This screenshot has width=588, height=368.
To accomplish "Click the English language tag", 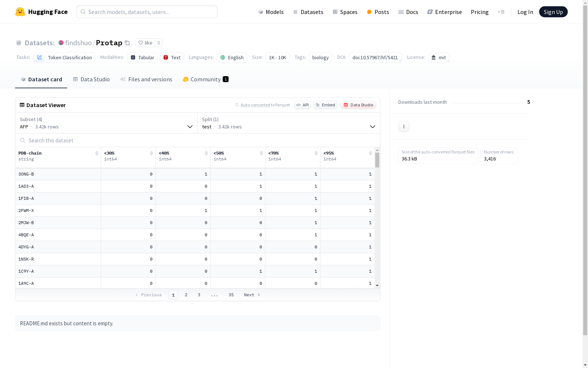I will click(232, 57).
